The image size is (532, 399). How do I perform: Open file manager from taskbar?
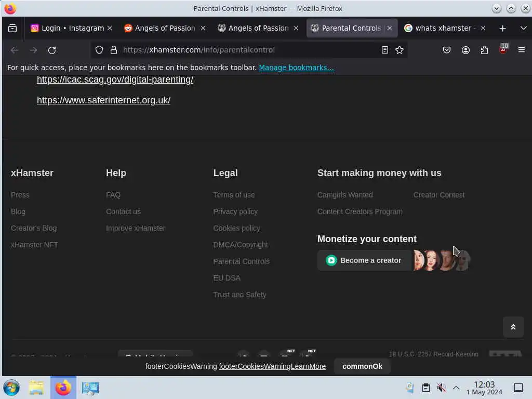pos(37,388)
